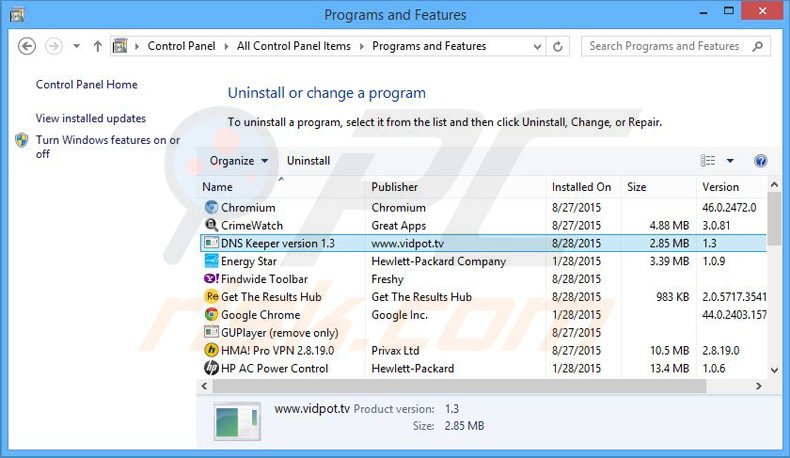Click Uninstall in the toolbar

pos(308,161)
